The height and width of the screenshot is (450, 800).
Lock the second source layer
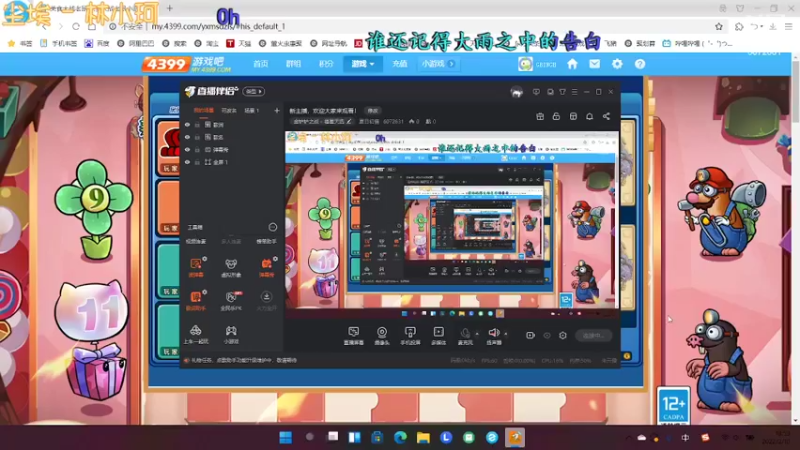(197, 137)
